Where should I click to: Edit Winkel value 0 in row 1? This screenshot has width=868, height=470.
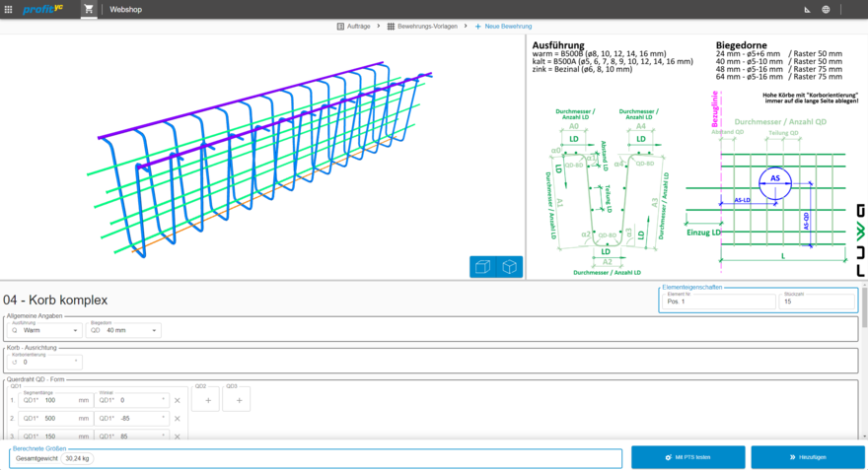(x=132, y=400)
